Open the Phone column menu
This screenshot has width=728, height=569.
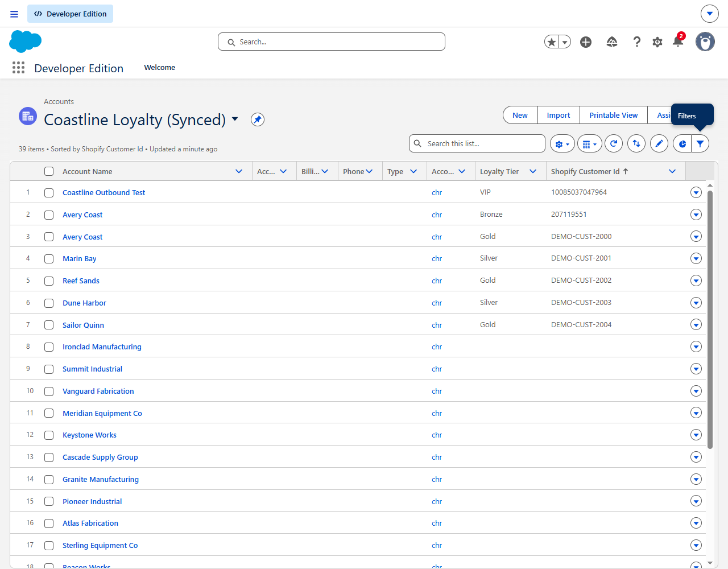(x=369, y=171)
